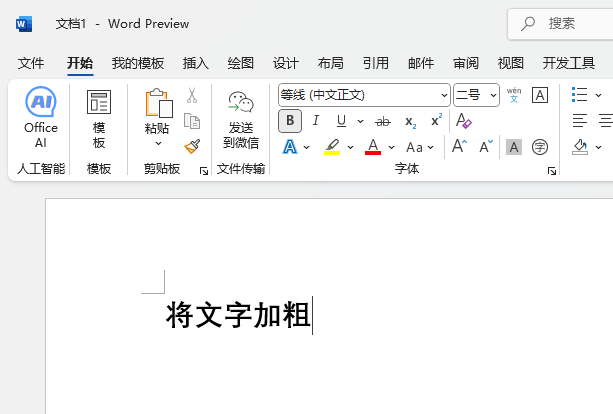Image resolution: width=613 pixels, height=414 pixels.
Task: Toggle Italic formatting button
Action: click(x=315, y=121)
